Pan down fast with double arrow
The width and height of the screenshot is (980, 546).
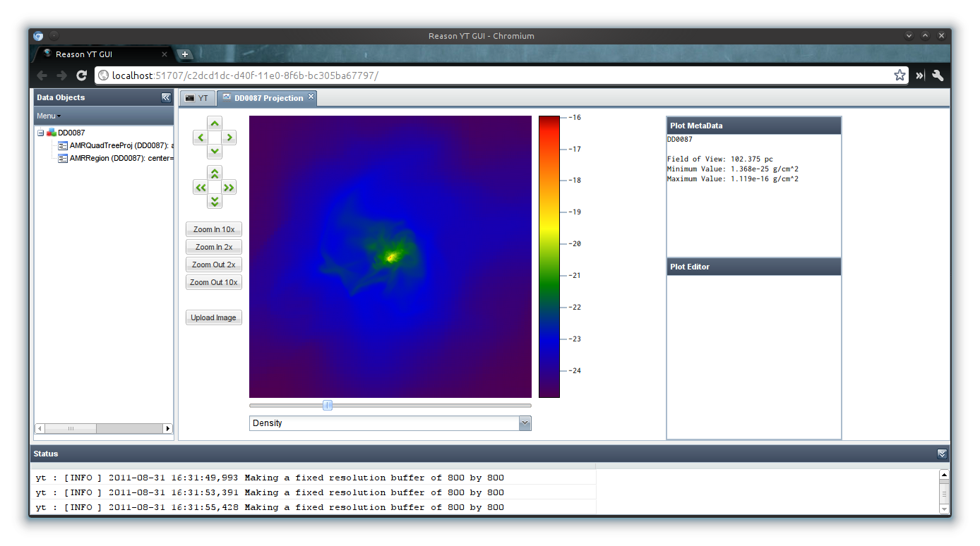point(215,201)
